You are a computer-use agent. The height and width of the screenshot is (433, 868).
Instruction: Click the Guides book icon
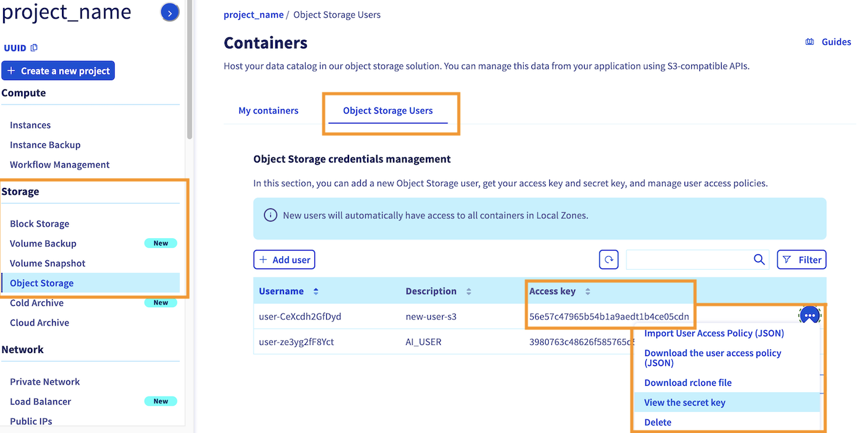(x=810, y=42)
